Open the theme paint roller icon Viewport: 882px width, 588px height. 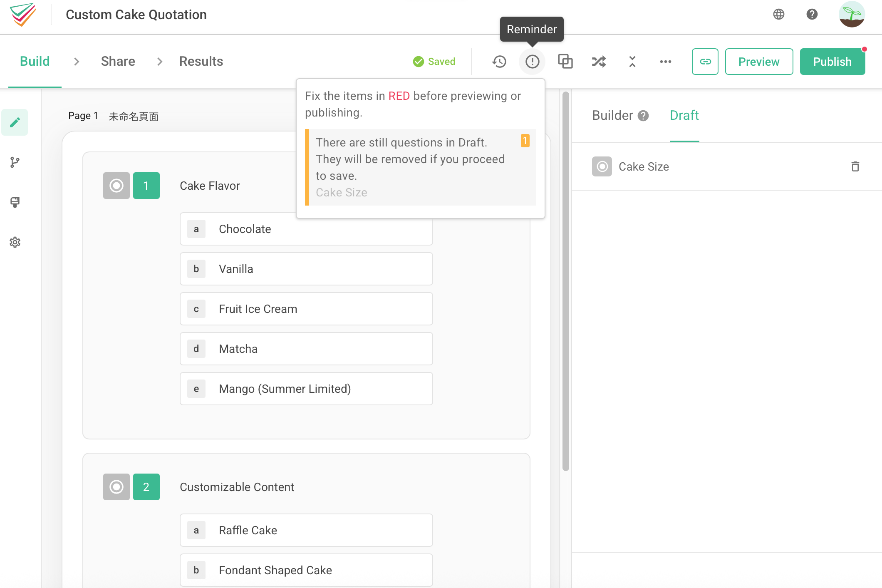(x=15, y=202)
